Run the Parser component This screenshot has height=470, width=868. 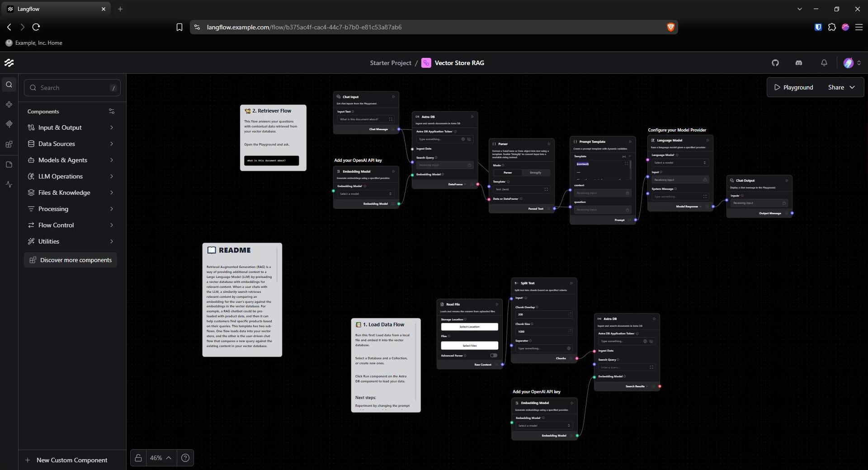[x=549, y=144]
